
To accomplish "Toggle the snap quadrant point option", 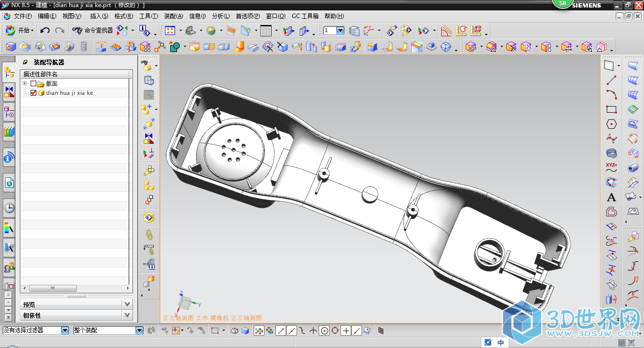I will click(335, 331).
